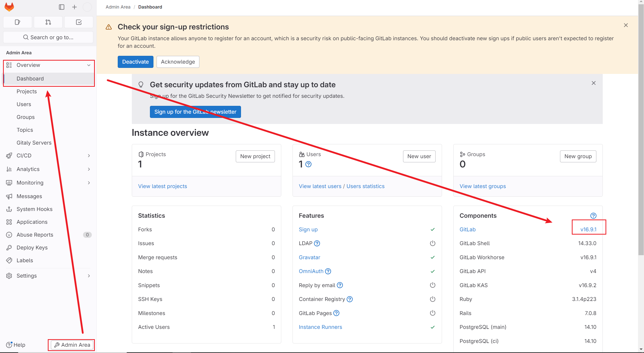Open Users in the sidebar

[24, 104]
